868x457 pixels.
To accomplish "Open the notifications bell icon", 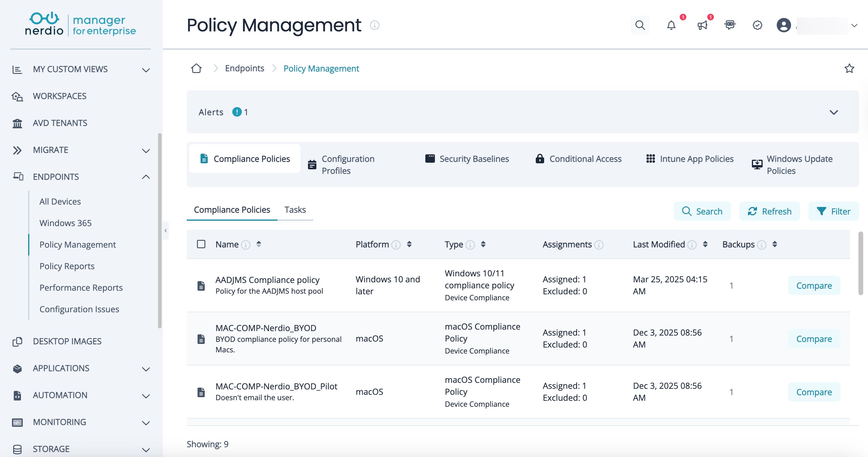I will pos(671,25).
